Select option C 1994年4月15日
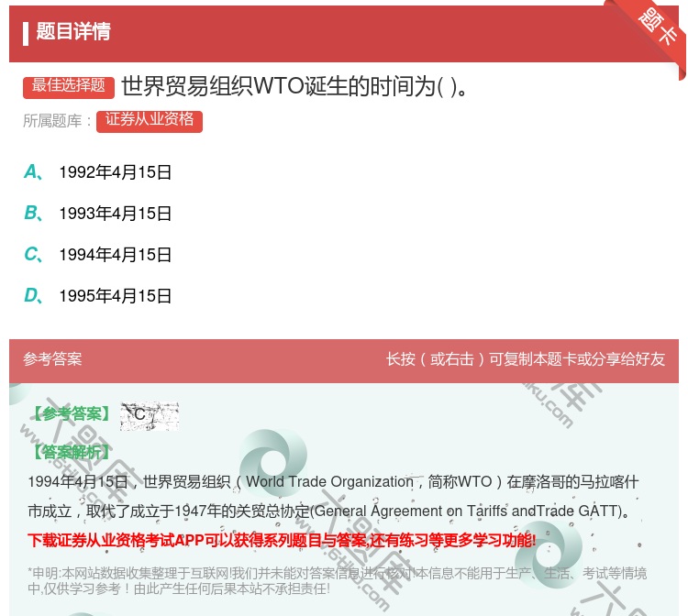Viewport: 688px width, 616px height. click(x=97, y=255)
